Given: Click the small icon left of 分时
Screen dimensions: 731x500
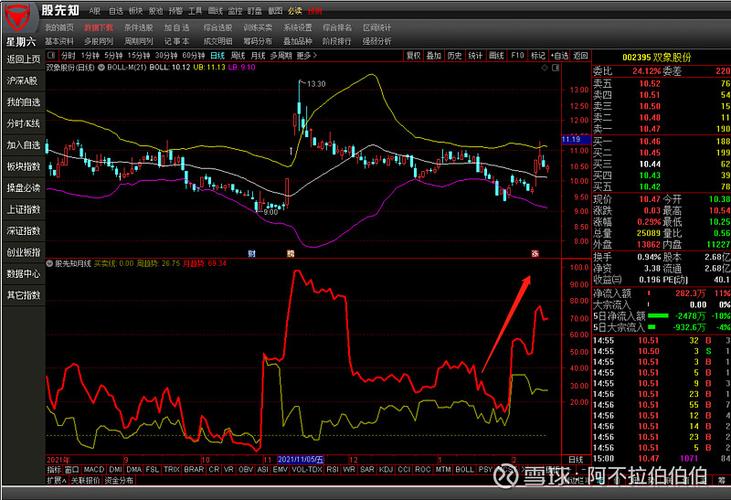Looking at the screenshot, I should (x=52, y=56).
